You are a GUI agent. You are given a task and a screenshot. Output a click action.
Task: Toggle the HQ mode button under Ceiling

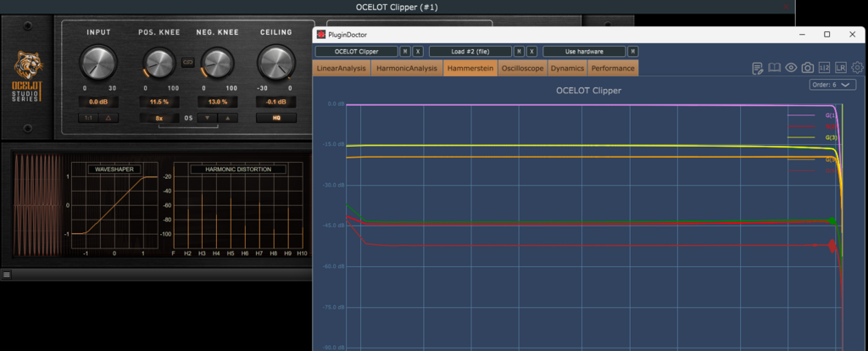coord(276,117)
